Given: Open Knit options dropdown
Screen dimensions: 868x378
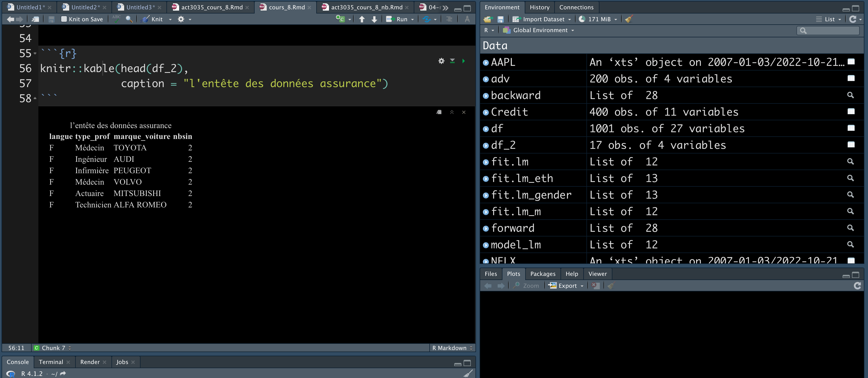Looking at the screenshot, I should pos(170,19).
